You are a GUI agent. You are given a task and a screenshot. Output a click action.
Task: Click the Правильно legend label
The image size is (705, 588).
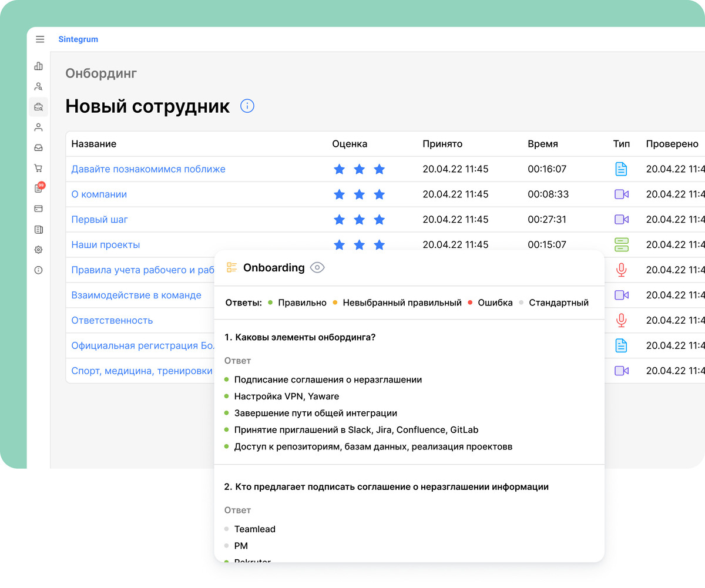pos(302,303)
